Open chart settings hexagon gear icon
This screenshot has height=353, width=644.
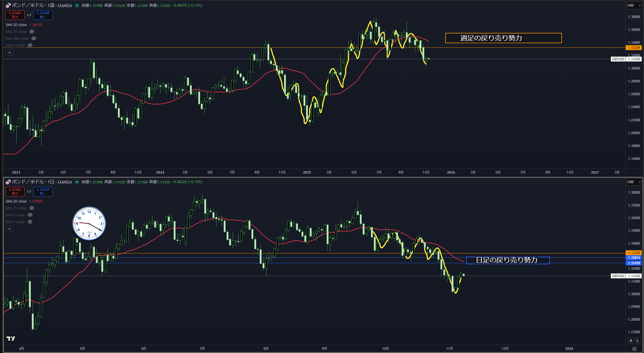pos(634,349)
